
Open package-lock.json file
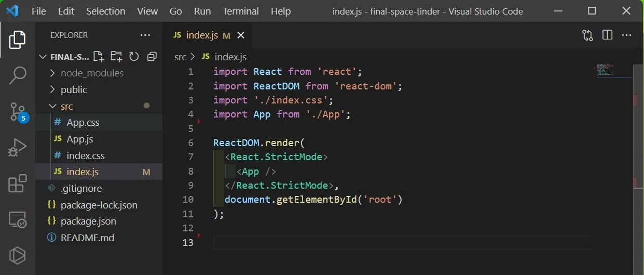click(99, 205)
